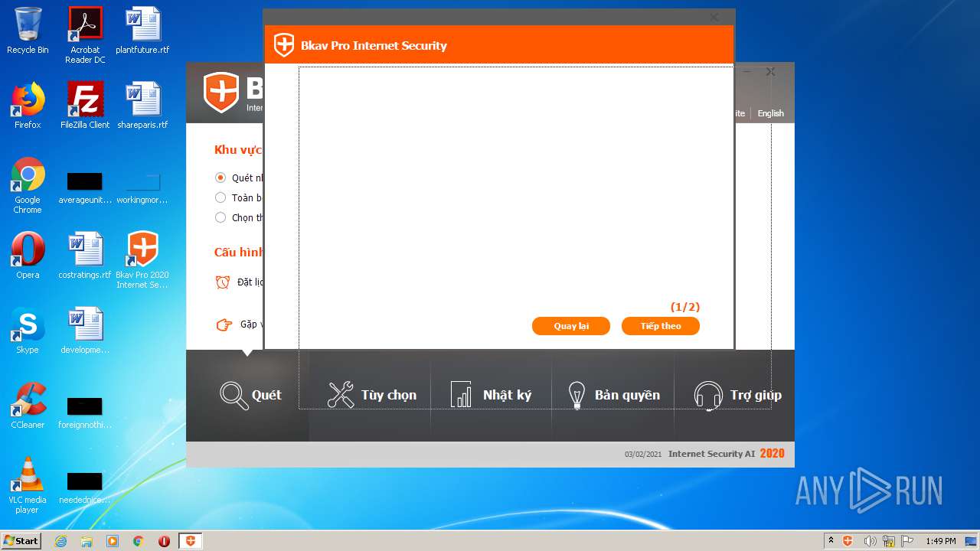Open File Explorer from taskbar
980x551 pixels.
[87, 541]
